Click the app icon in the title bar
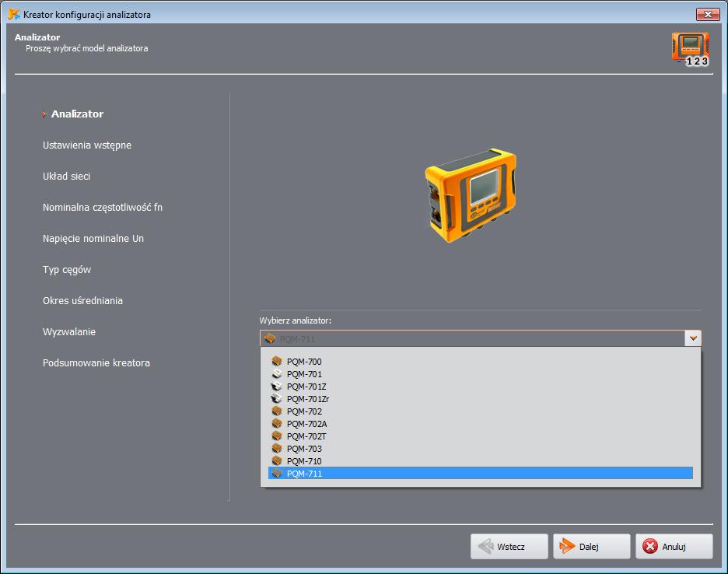 click(x=14, y=15)
